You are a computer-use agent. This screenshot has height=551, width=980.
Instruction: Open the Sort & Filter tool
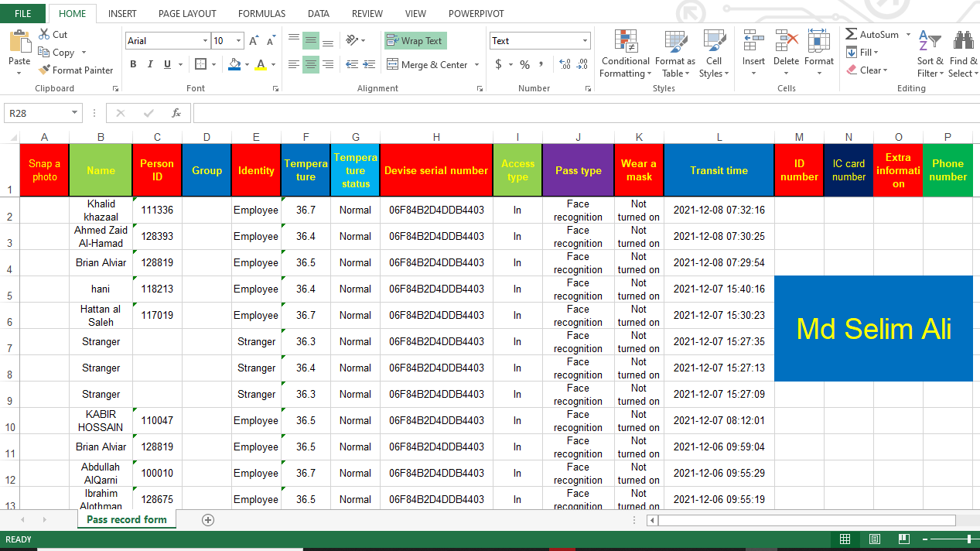coord(930,43)
